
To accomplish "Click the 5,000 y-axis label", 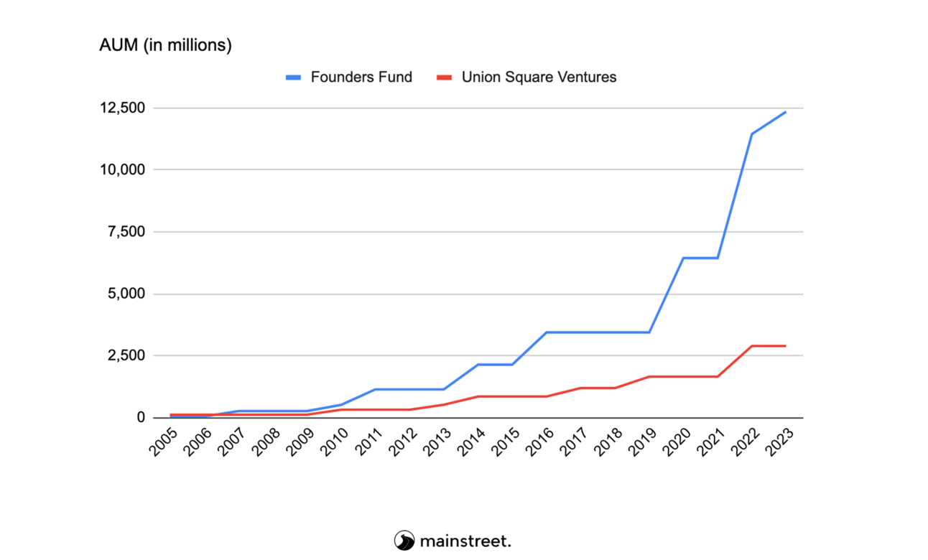I will (126, 294).
